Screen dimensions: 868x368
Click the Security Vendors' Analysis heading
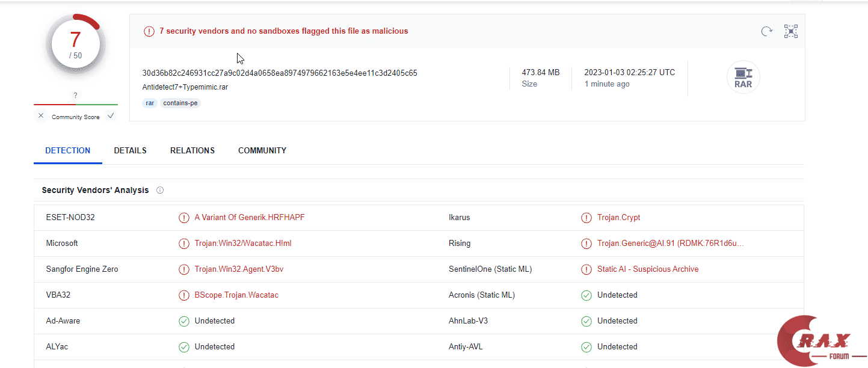coord(95,190)
